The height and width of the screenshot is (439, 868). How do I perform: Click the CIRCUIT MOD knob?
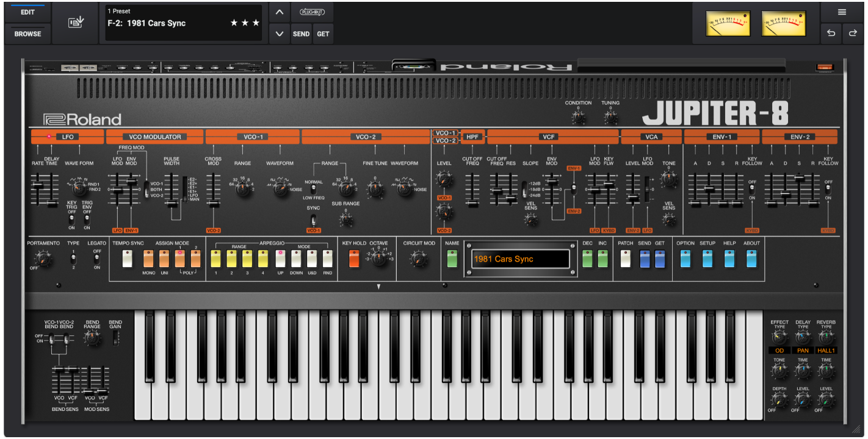[418, 260]
